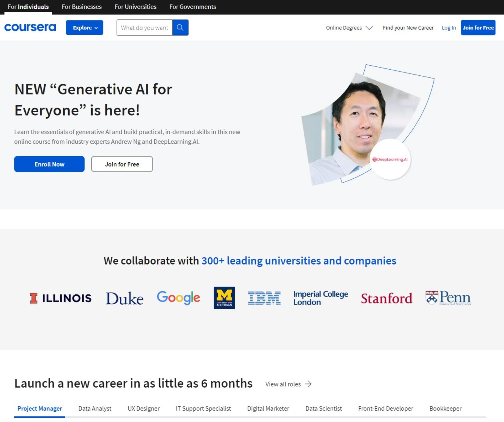
Task: Open the IBM partner logo
Action: pyautogui.click(x=264, y=298)
